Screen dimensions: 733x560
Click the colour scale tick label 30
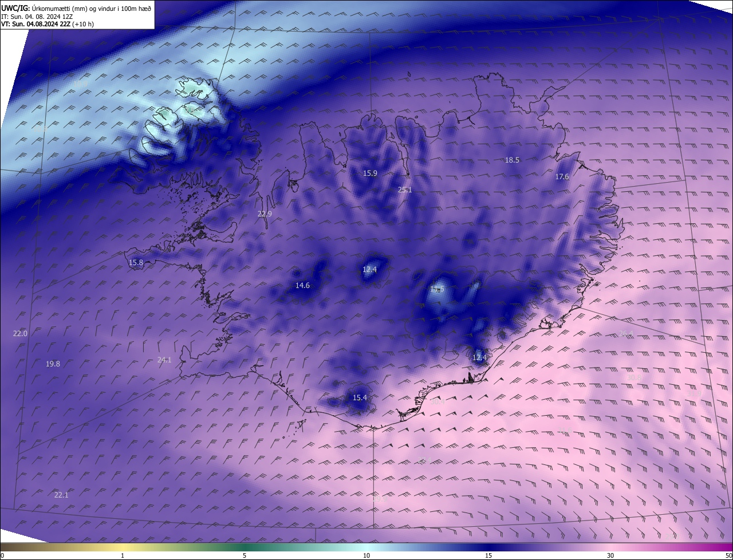coord(610,555)
